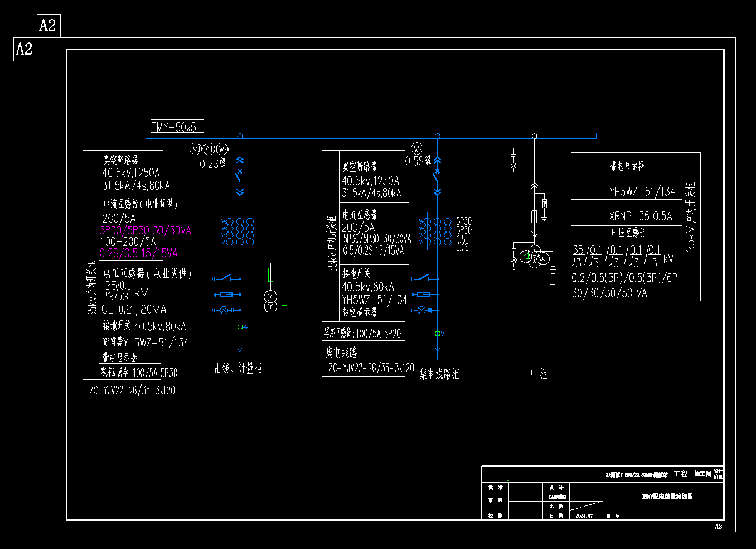Select the 审核 title block cell
The image size is (756, 549).
click(x=495, y=500)
